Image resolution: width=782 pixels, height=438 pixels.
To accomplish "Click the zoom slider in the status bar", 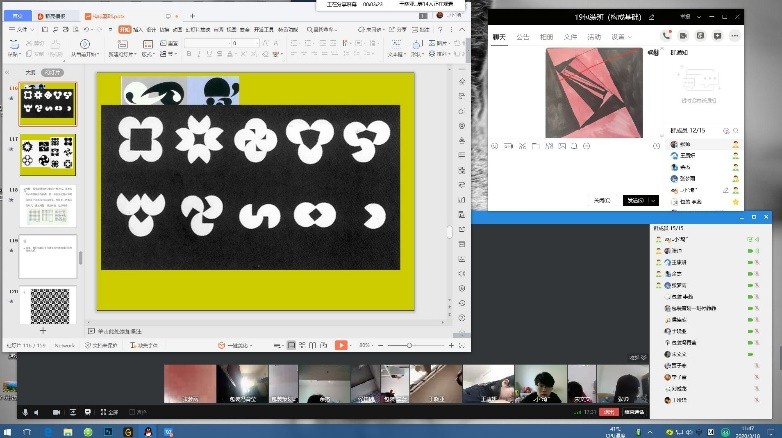I will pos(410,345).
